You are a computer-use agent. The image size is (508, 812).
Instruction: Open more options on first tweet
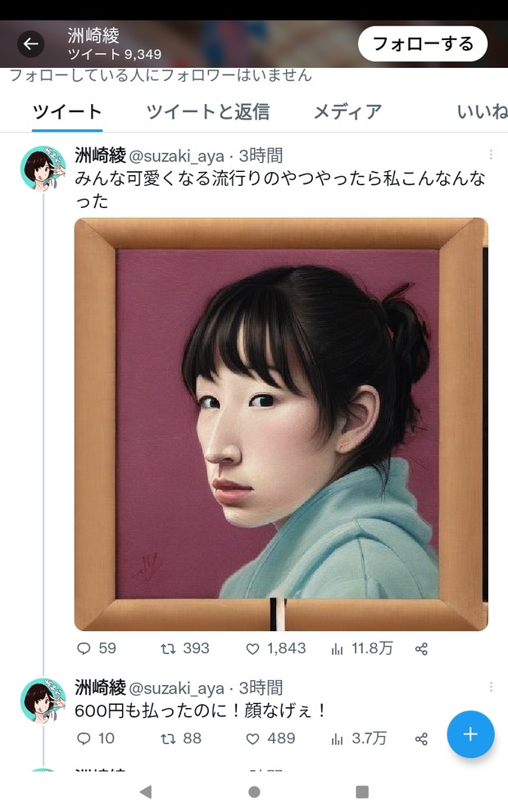490,155
